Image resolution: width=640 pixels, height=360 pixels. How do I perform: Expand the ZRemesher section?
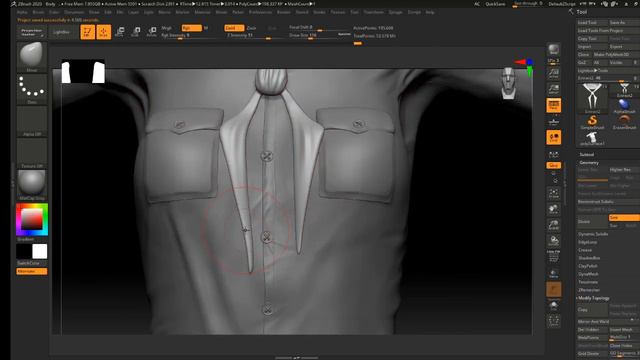[589, 290]
